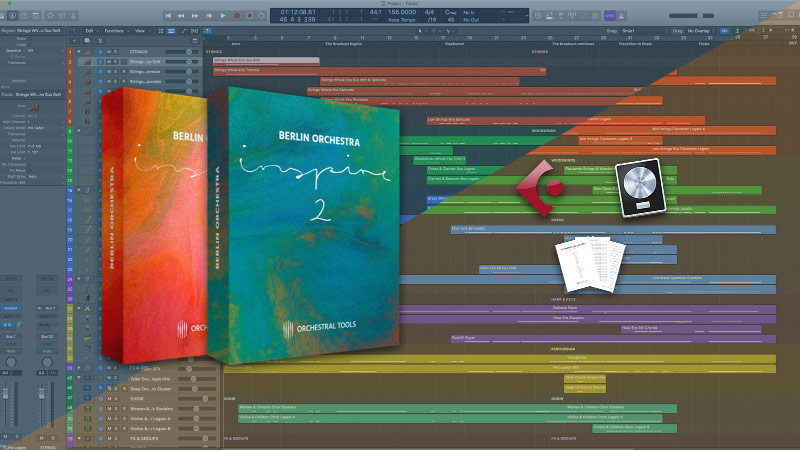Click the Bus 1 send slot
The image size is (800, 450).
click(x=11, y=337)
